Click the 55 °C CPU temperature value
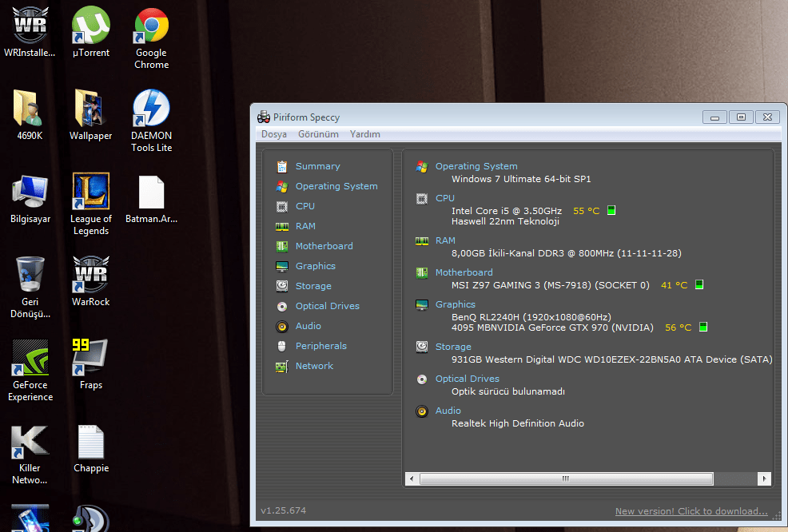The height and width of the screenshot is (532, 788). click(587, 211)
